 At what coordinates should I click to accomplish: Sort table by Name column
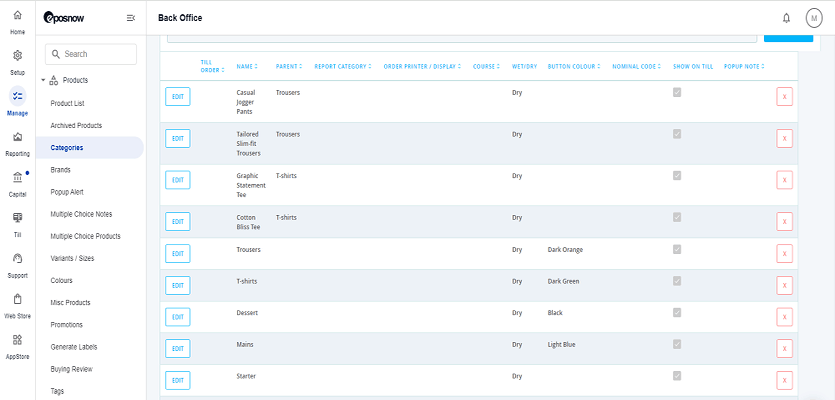coord(247,67)
